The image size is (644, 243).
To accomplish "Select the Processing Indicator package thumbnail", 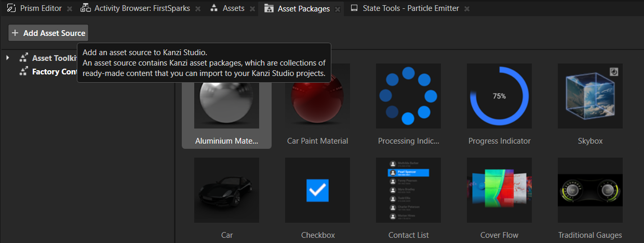I will pos(408,96).
